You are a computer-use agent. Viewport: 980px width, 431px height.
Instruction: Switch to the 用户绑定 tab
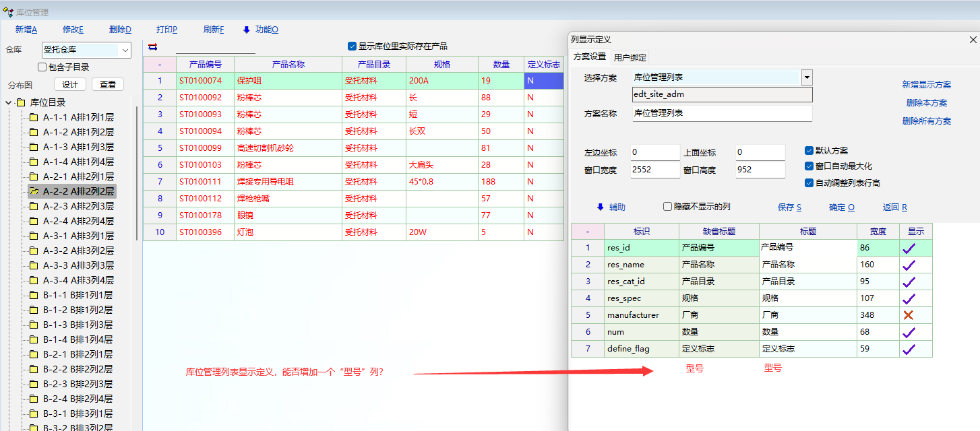630,57
